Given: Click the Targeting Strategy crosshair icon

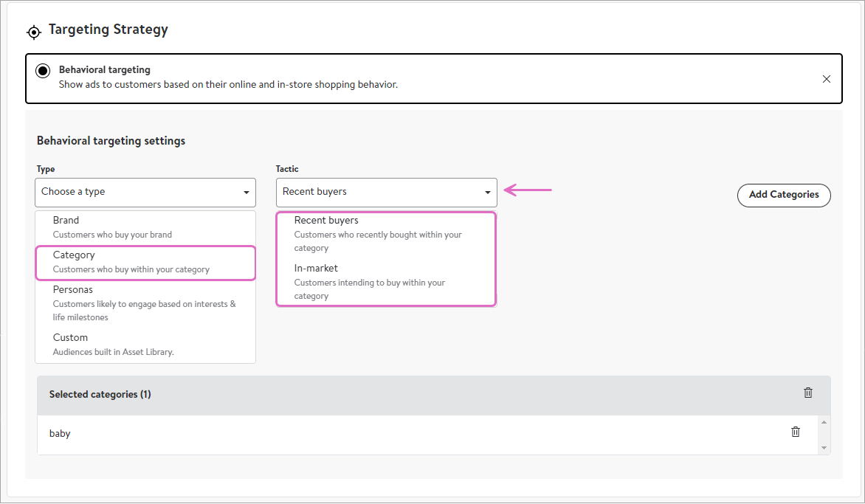Looking at the screenshot, I should (33, 32).
